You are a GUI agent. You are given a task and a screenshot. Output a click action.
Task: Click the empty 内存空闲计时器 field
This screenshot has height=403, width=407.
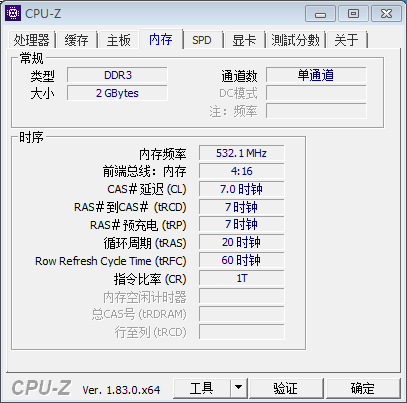(x=242, y=296)
